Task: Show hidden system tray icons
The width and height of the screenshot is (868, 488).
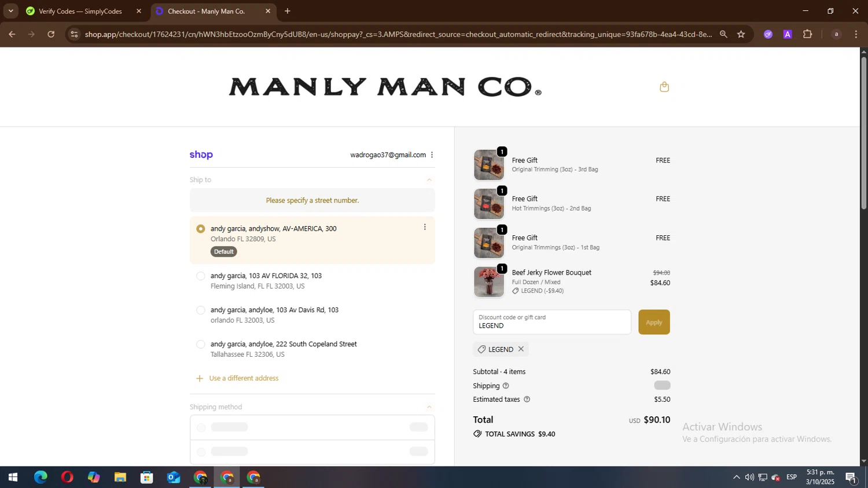Action: tap(736, 478)
